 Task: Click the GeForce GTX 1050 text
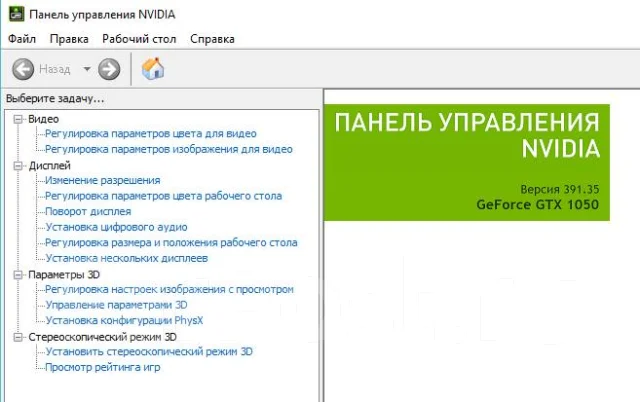pos(538,204)
